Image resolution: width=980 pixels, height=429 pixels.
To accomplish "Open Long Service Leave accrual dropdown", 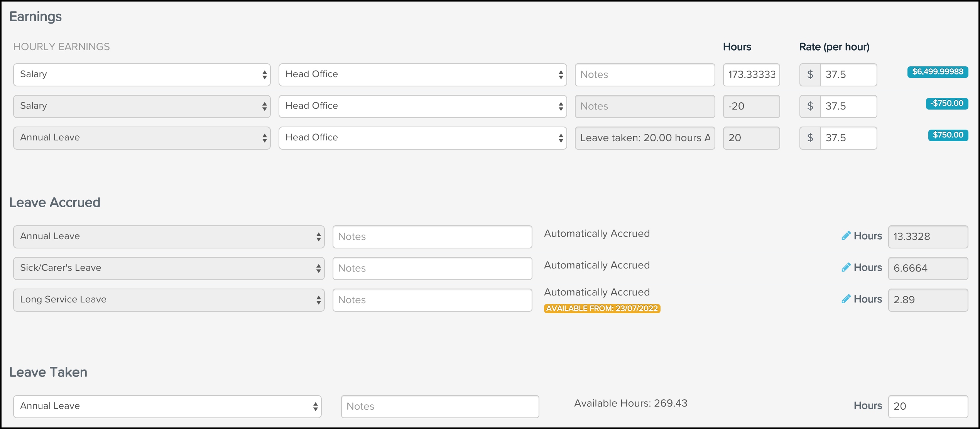I will [169, 300].
